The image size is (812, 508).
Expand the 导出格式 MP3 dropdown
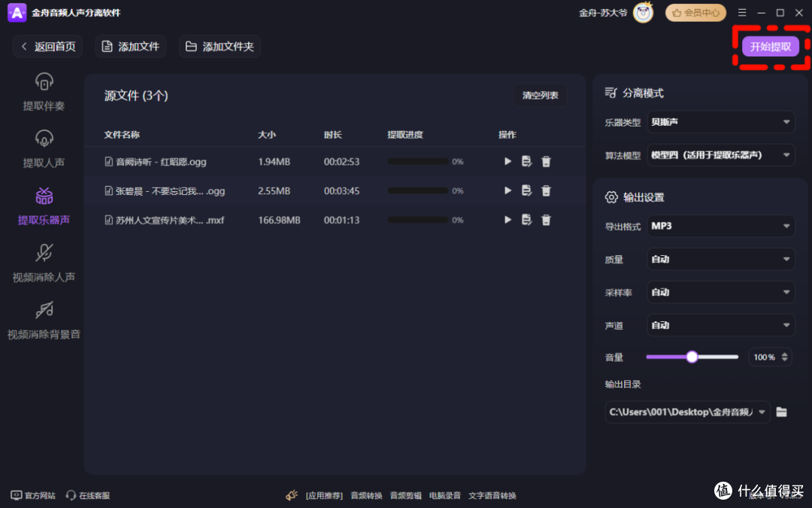click(721, 226)
